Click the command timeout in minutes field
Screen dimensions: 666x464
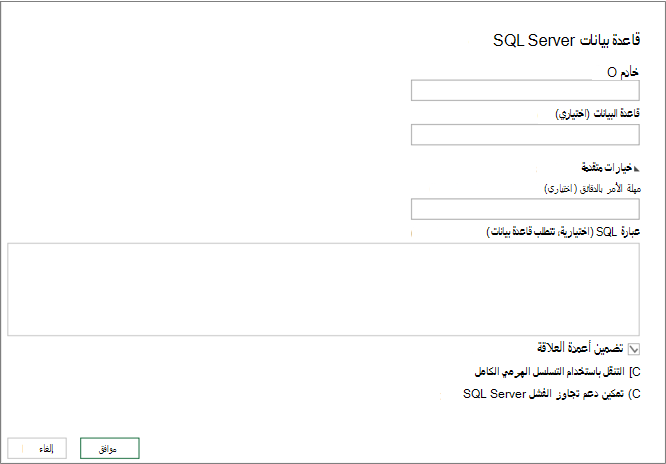pos(525,209)
